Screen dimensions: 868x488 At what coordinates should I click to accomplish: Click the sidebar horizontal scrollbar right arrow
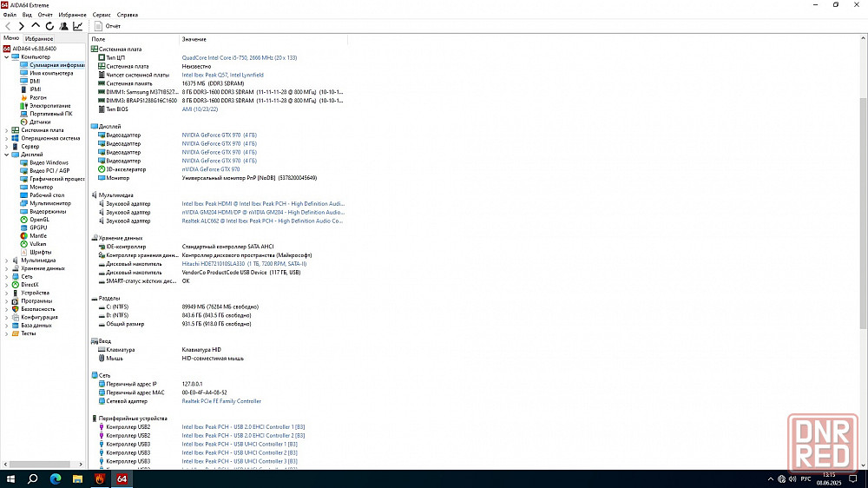click(81, 465)
